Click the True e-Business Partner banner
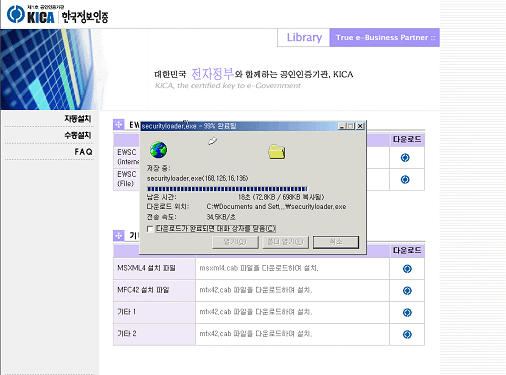 coord(385,37)
